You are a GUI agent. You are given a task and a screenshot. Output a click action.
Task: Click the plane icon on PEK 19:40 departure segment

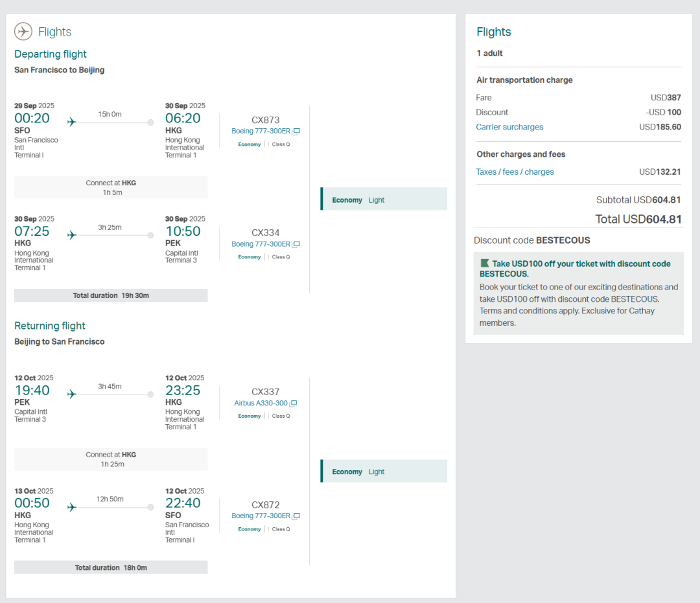(x=71, y=394)
